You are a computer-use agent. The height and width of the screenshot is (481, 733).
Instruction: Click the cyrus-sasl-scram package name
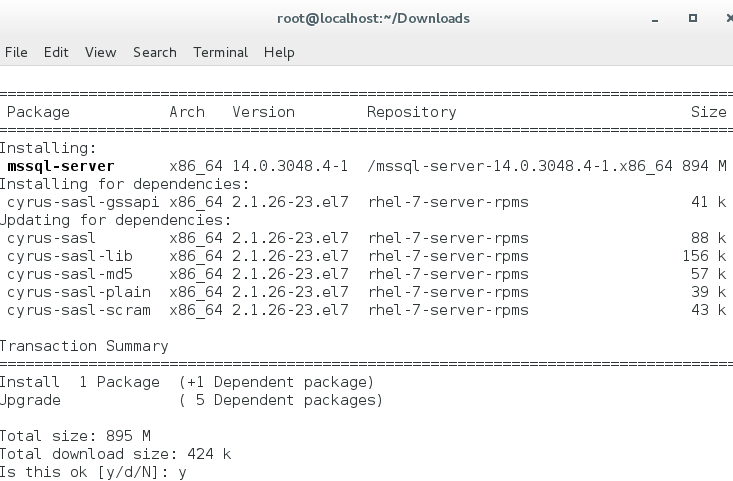(79, 310)
